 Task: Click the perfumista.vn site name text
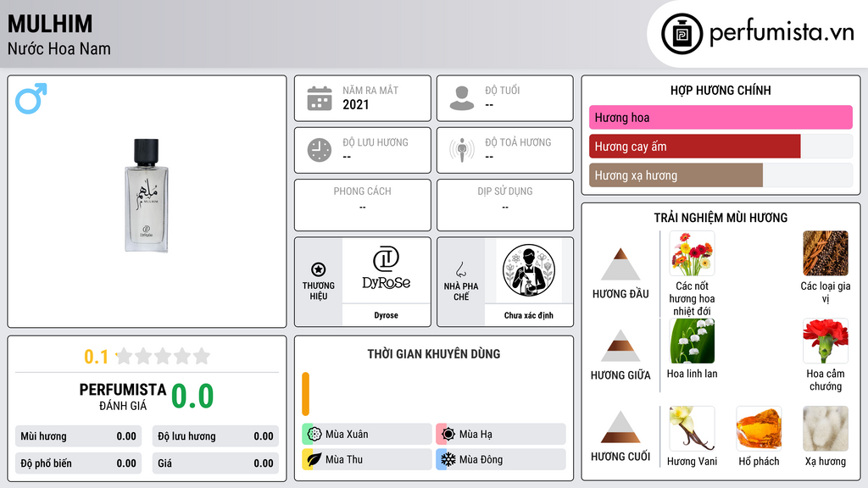pyautogui.click(x=782, y=33)
